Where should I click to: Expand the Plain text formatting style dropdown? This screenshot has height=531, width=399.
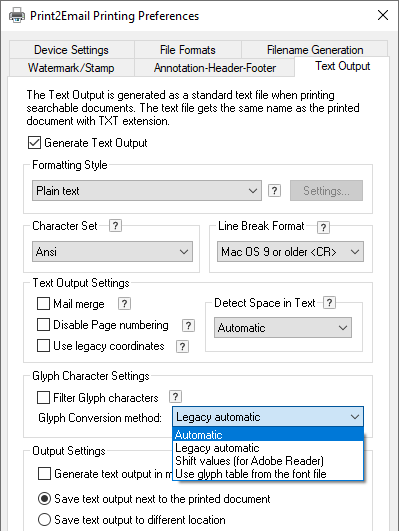[x=147, y=191]
